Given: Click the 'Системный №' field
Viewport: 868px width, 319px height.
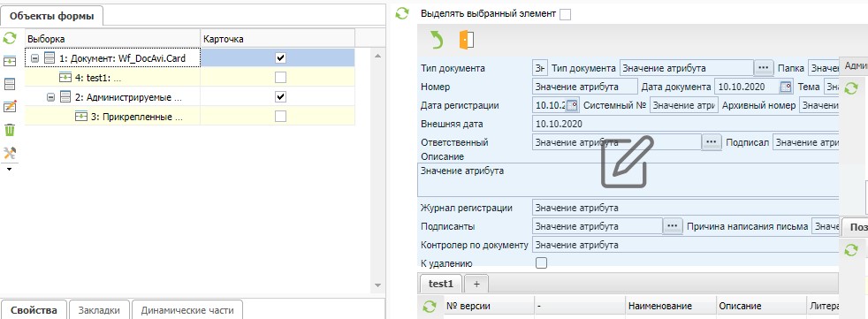Looking at the screenshot, I should point(684,105).
